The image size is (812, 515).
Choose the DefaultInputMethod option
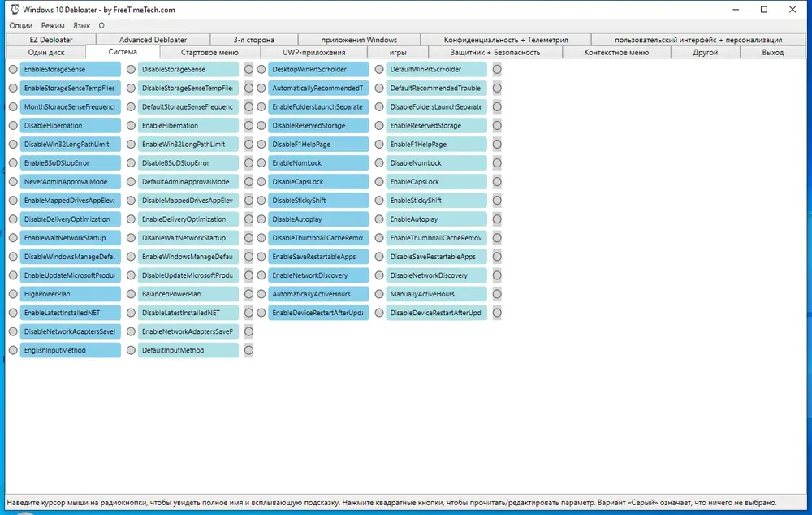(131, 350)
